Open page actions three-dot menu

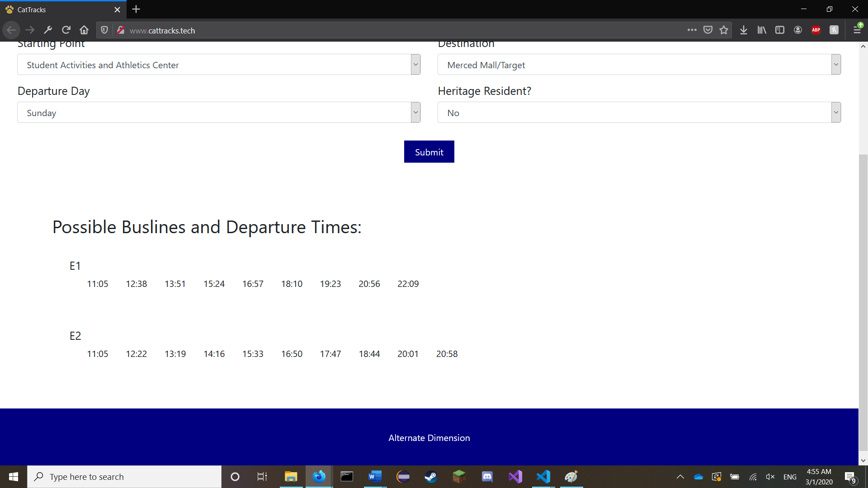692,30
